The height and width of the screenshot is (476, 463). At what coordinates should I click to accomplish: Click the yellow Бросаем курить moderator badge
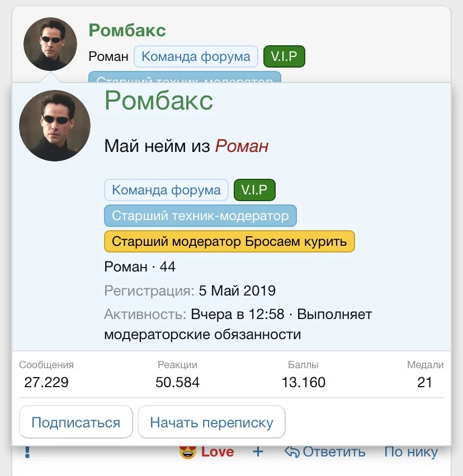[x=229, y=241]
